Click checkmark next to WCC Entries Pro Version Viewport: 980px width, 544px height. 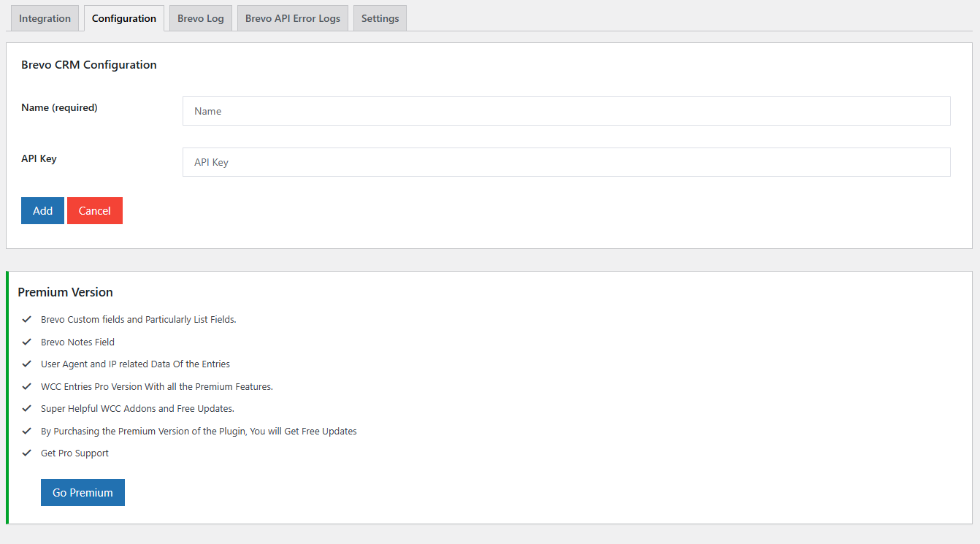27,386
